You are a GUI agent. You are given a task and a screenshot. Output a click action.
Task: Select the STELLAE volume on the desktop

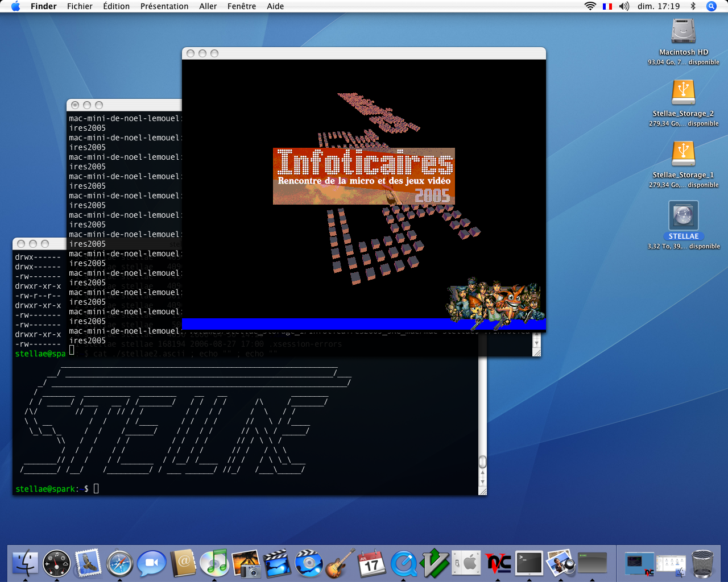[683, 216]
